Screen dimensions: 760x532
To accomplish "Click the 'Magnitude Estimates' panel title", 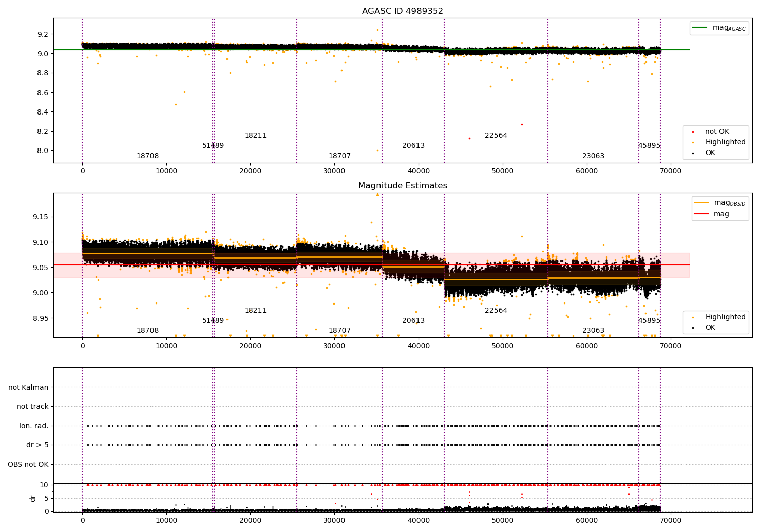I will click(402, 186).
